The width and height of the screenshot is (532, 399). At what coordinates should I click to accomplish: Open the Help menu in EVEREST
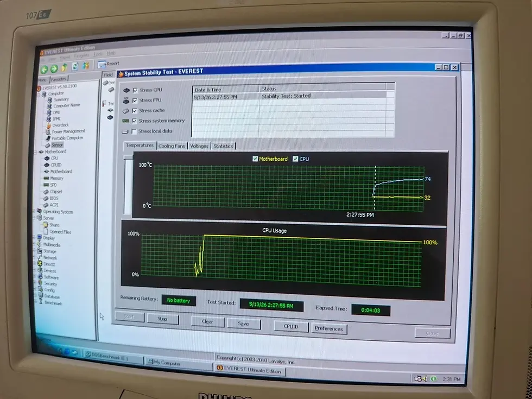[x=111, y=53]
